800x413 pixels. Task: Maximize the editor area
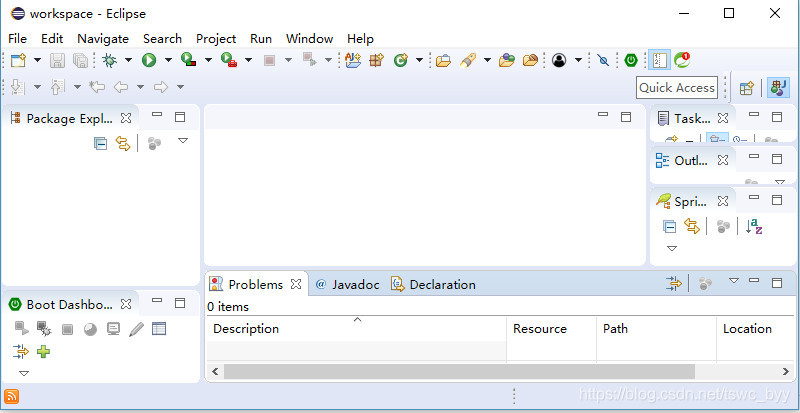tap(626, 117)
